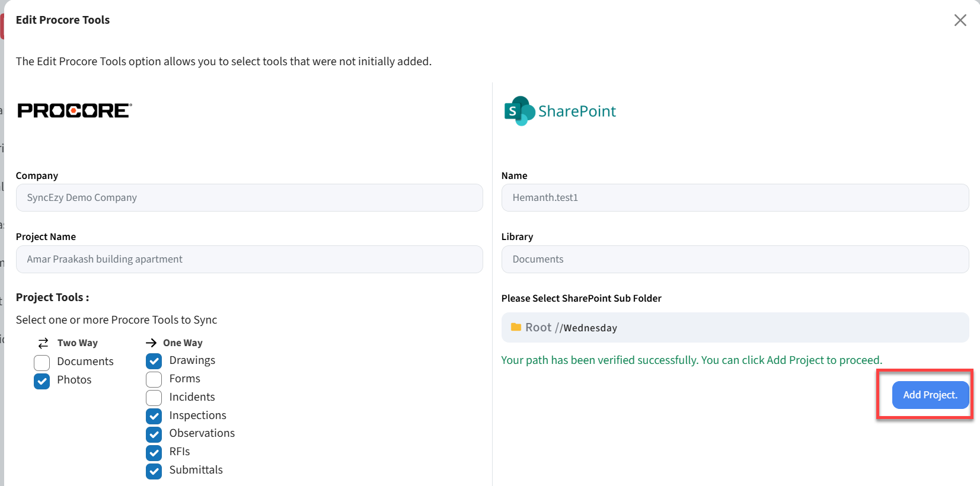Click the Company field SyncEzy Demo Company
The width and height of the screenshot is (980, 486).
249,198
